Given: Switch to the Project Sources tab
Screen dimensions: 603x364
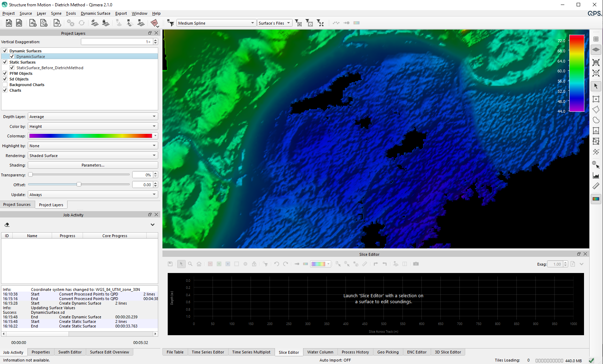Looking at the screenshot, I should coord(17,204).
